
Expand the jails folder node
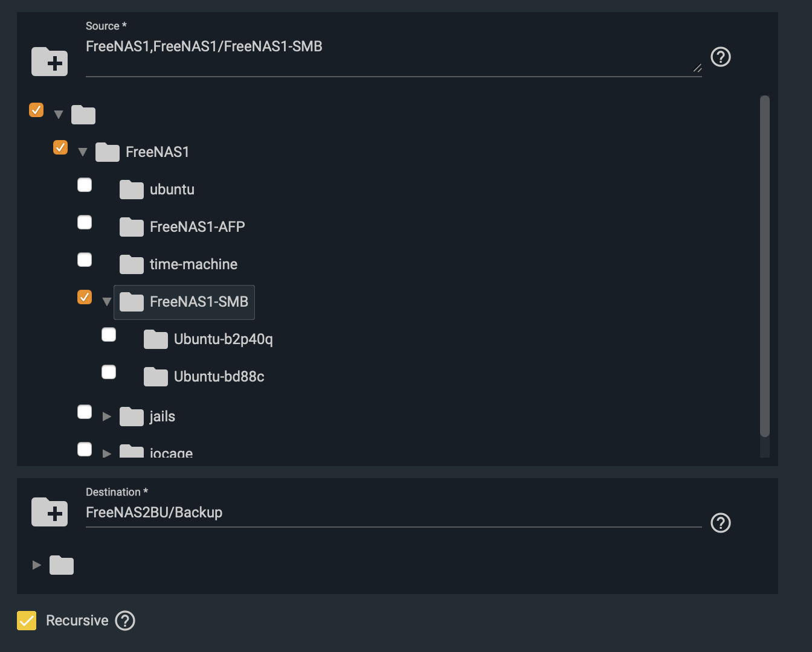[x=107, y=417]
